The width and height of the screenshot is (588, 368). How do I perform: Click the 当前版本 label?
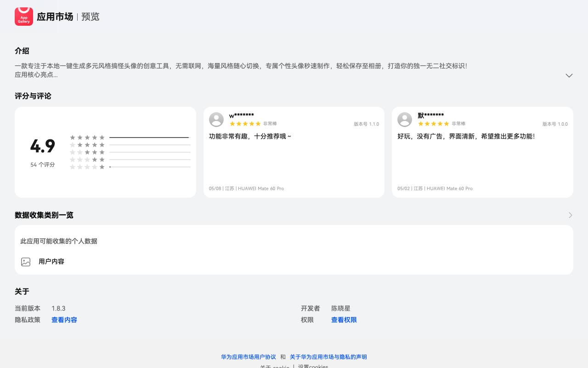(x=28, y=308)
